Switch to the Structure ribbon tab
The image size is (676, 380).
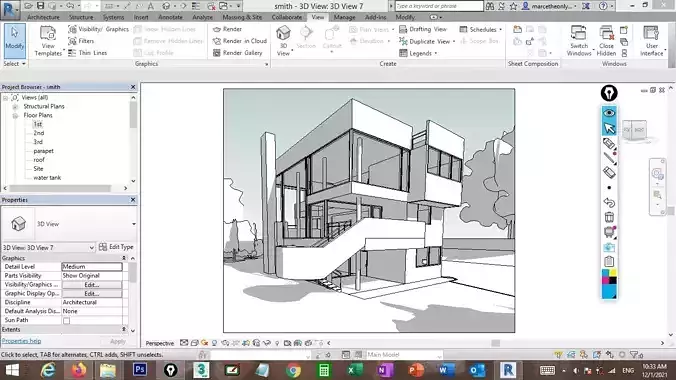coord(81,17)
